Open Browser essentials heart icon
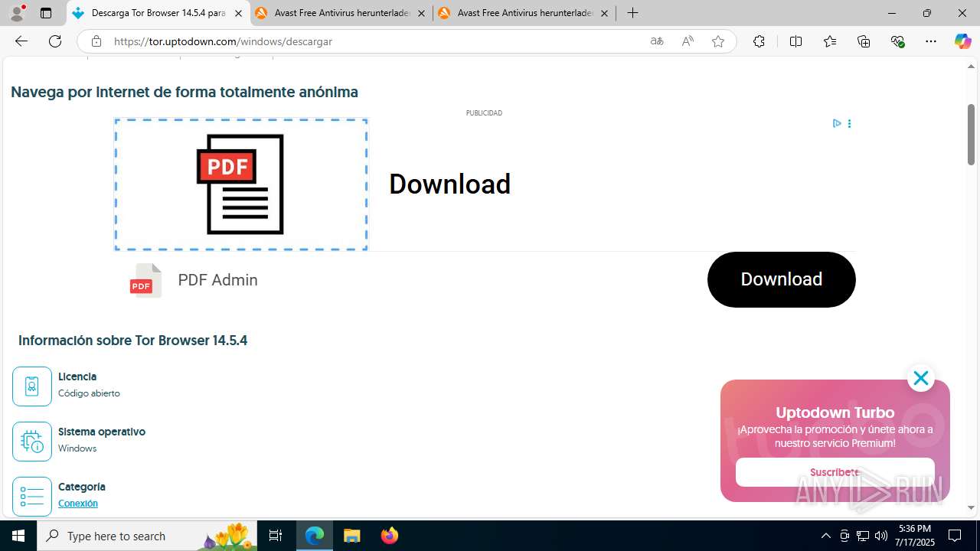980x551 pixels. pos(897,41)
